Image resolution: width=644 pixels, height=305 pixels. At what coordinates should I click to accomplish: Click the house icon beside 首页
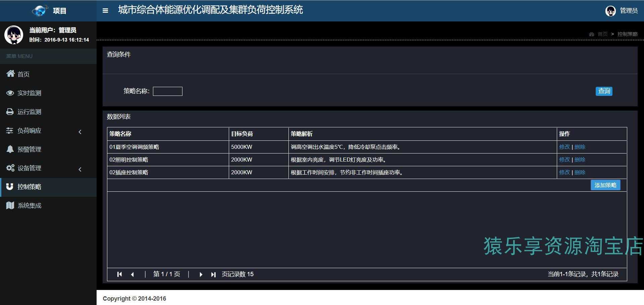tap(10, 74)
